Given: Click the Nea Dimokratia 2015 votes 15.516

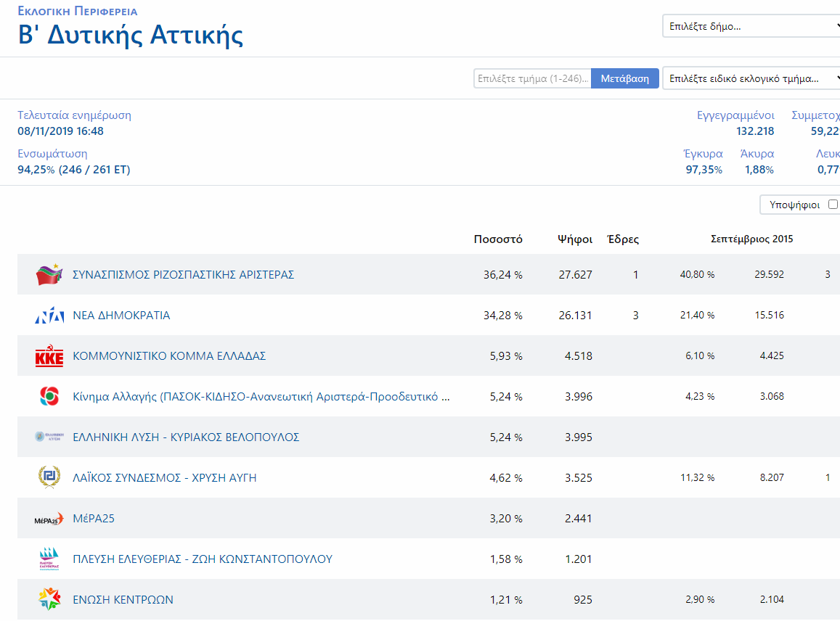Looking at the screenshot, I should pos(770,316).
